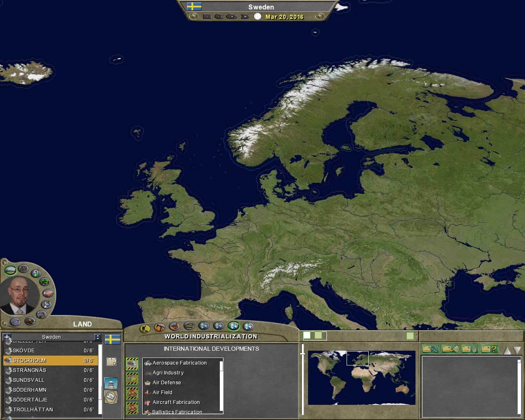Image resolution: width=525 pixels, height=420 pixels.
Task: Select Air Defense from International Developments
Action: [x=167, y=383]
